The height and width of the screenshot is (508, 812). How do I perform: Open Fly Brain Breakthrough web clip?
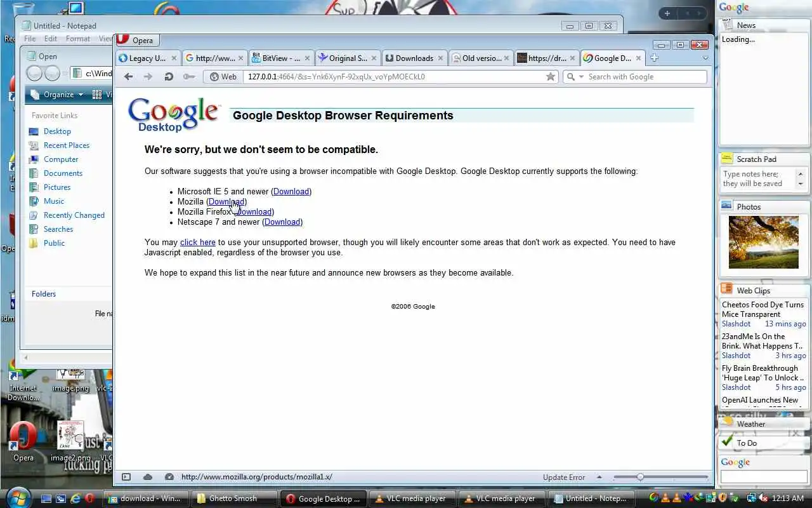[763, 373]
